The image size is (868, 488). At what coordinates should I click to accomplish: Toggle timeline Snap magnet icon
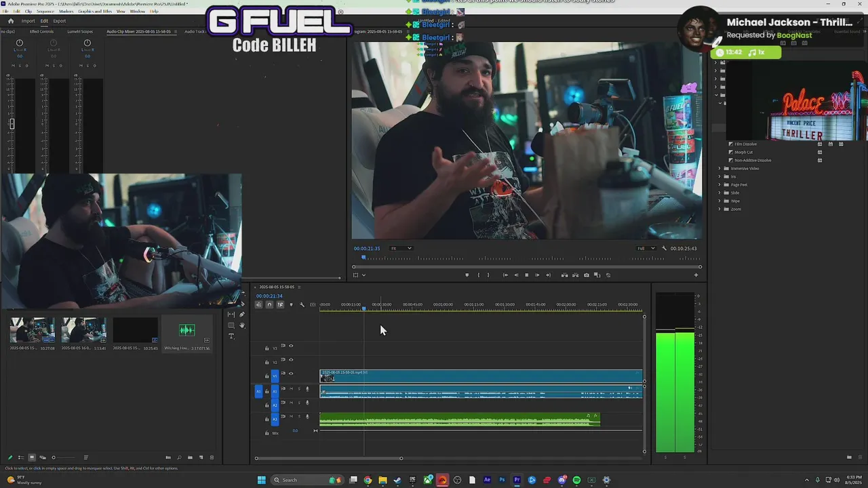[x=269, y=304]
